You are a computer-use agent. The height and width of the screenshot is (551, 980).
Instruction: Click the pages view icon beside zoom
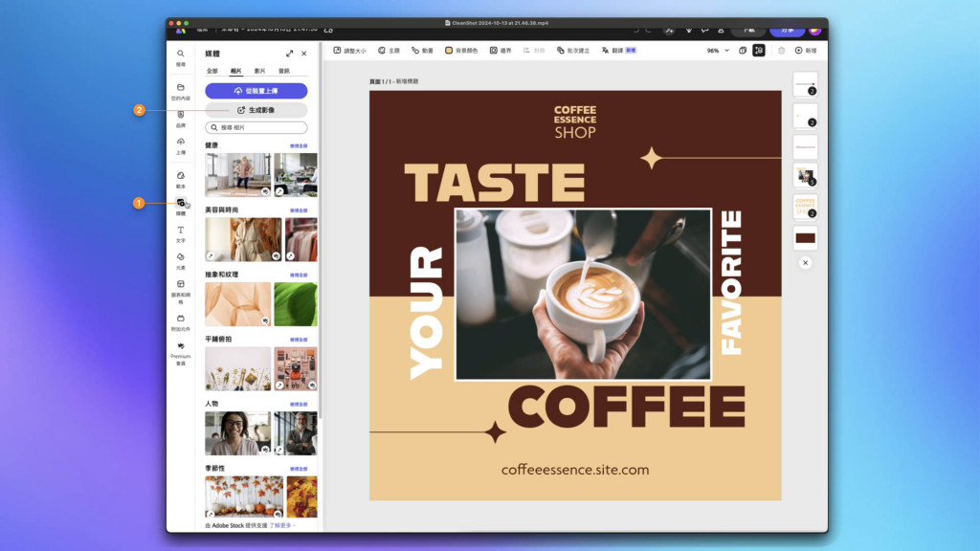743,51
